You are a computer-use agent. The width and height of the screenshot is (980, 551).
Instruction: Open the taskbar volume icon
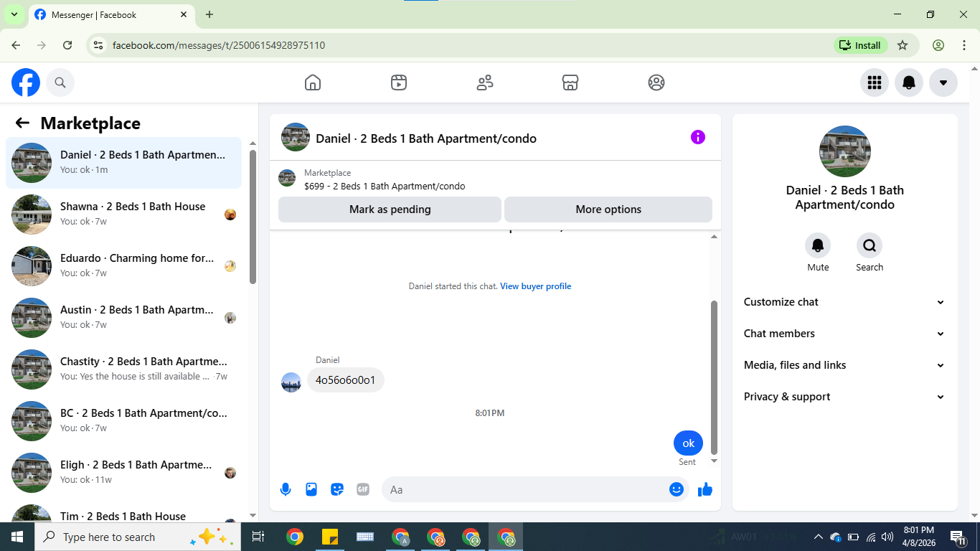887,537
